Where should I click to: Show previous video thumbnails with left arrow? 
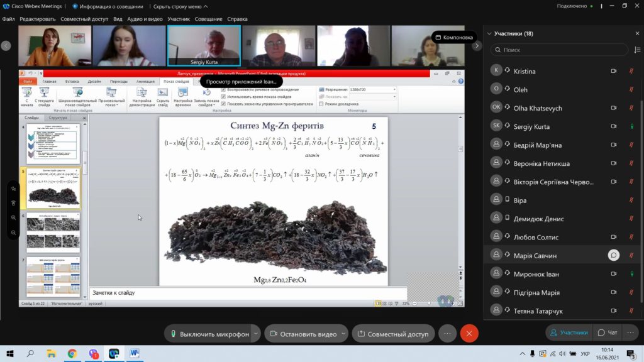[x=6, y=45]
